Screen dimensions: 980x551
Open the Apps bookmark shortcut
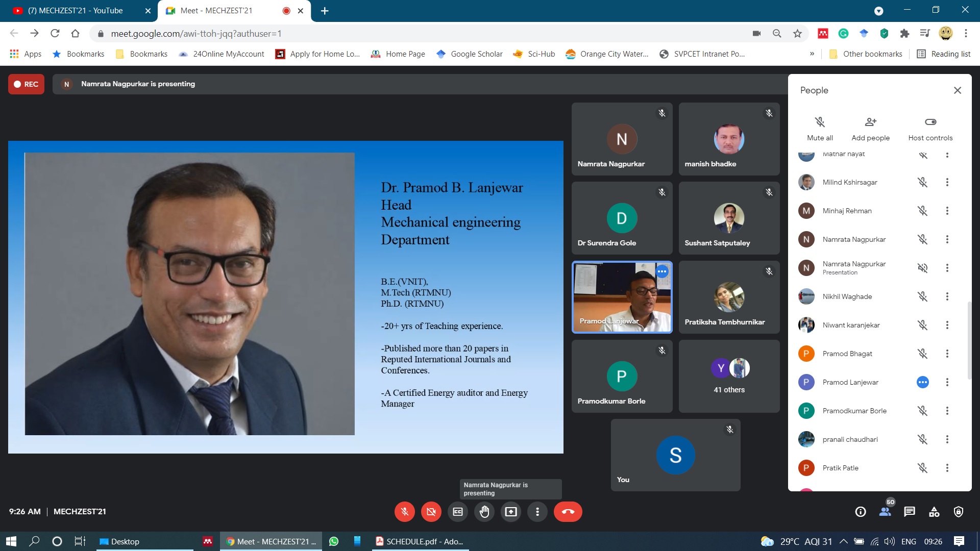pos(26,54)
